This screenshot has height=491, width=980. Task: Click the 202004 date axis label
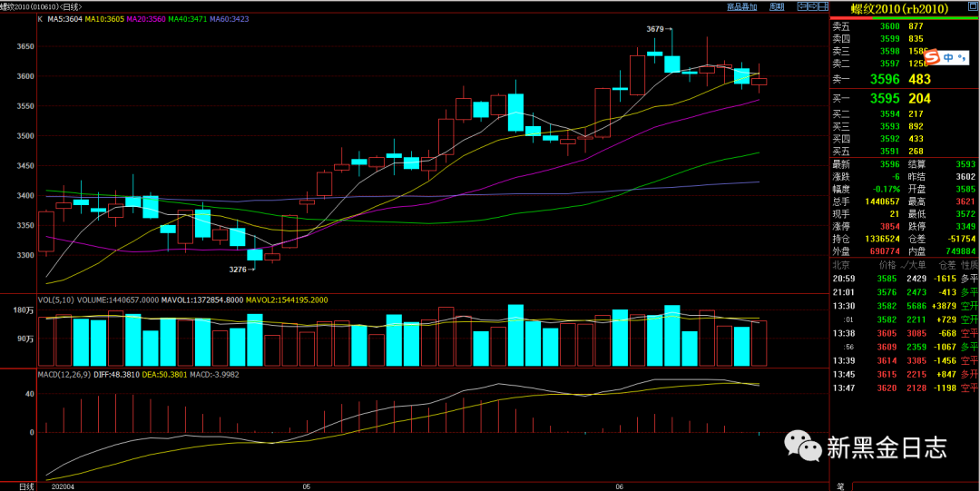63,486
